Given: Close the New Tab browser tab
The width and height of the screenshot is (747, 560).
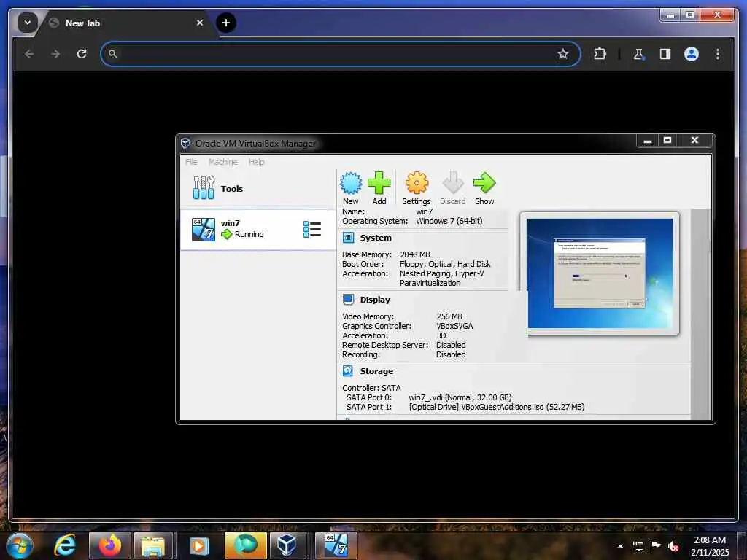Looking at the screenshot, I should 200,23.
